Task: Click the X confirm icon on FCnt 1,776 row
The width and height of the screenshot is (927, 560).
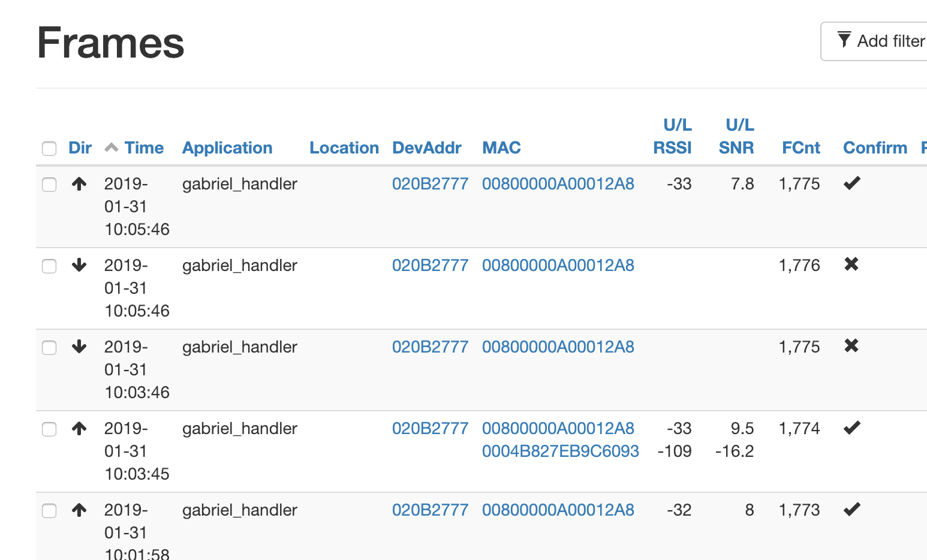Action: pyautogui.click(x=851, y=264)
